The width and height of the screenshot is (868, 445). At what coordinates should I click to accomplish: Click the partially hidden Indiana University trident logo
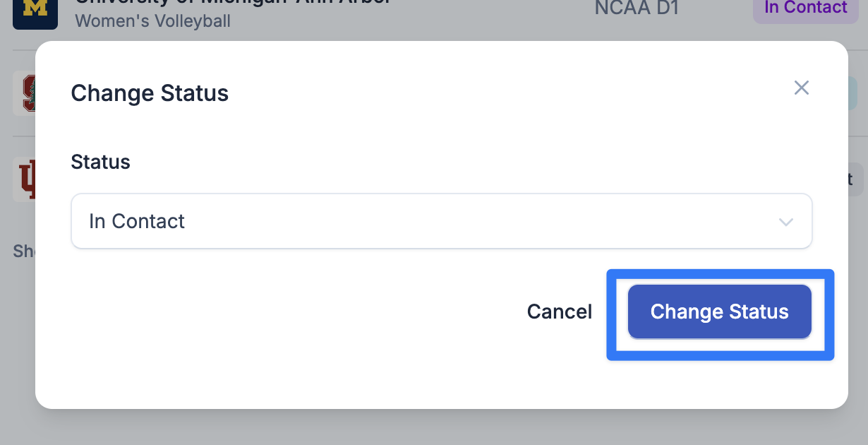point(24,179)
